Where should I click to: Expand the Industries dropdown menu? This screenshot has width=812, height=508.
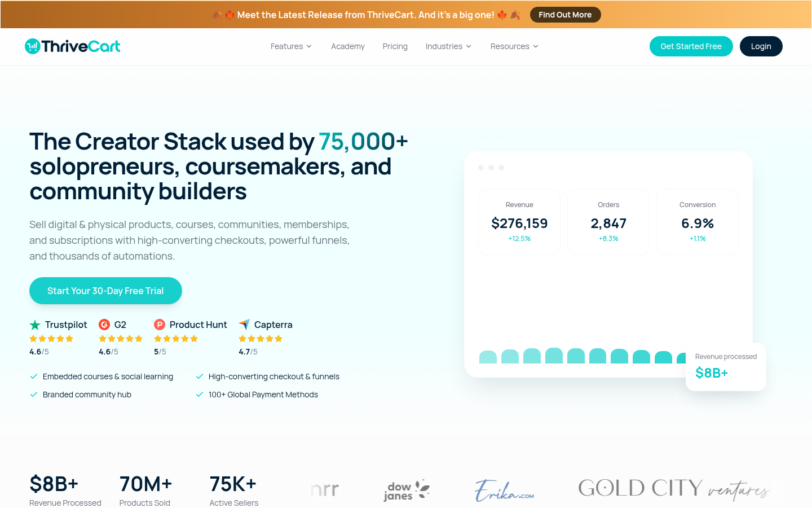click(448, 46)
